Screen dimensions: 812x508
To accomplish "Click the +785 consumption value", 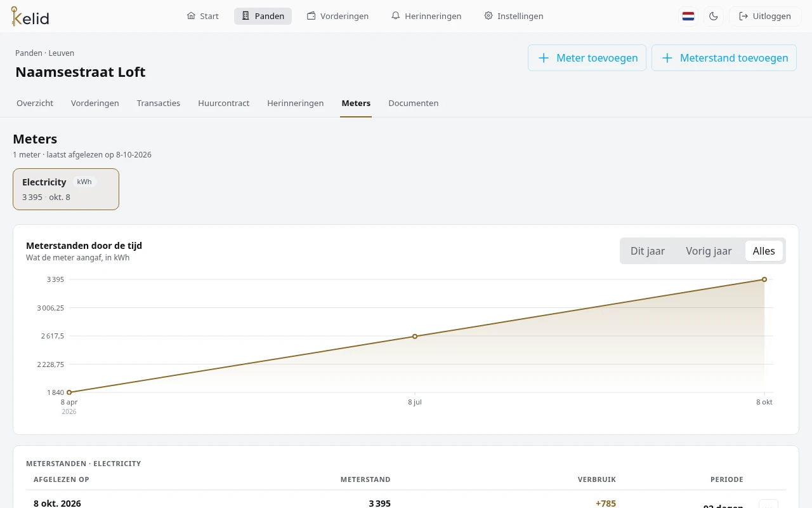I will pos(606,503).
